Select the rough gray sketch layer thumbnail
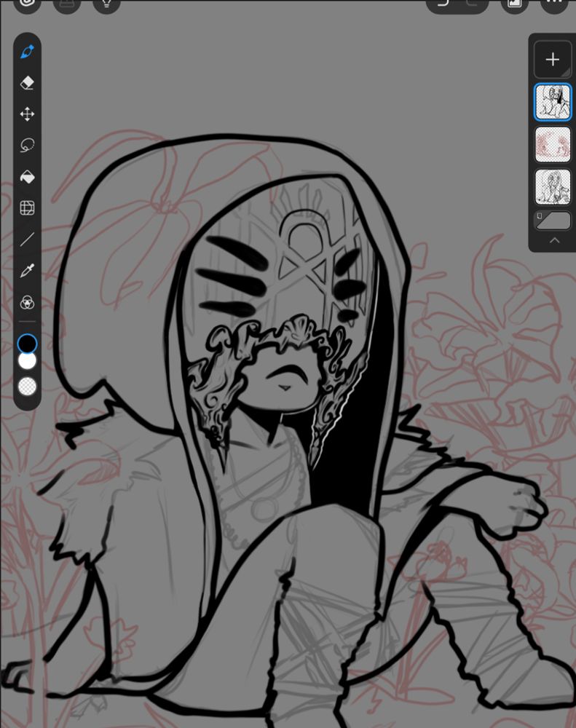This screenshot has height=728, width=576. tap(552, 187)
